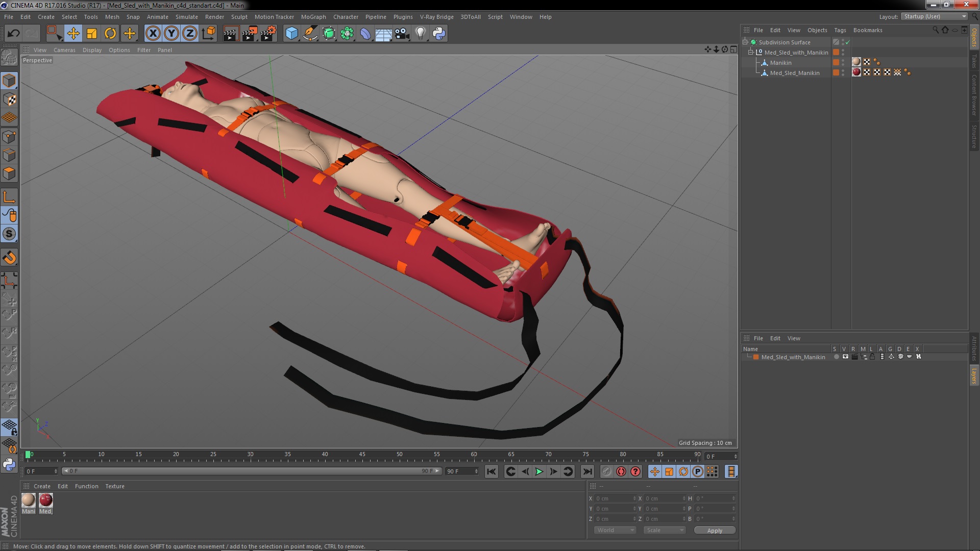Click the Apply button
Screen dimensions: 980x551
click(714, 530)
